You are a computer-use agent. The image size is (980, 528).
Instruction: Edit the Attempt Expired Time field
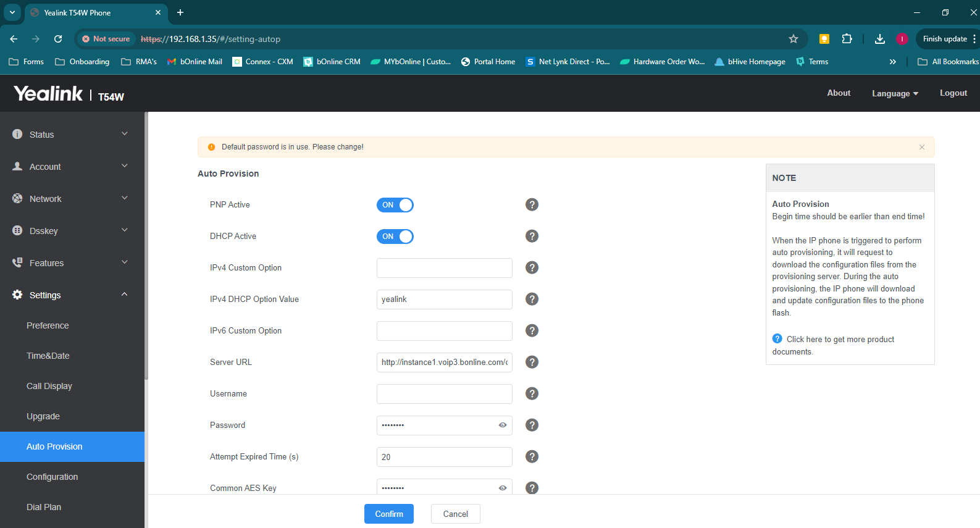coord(445,457)
